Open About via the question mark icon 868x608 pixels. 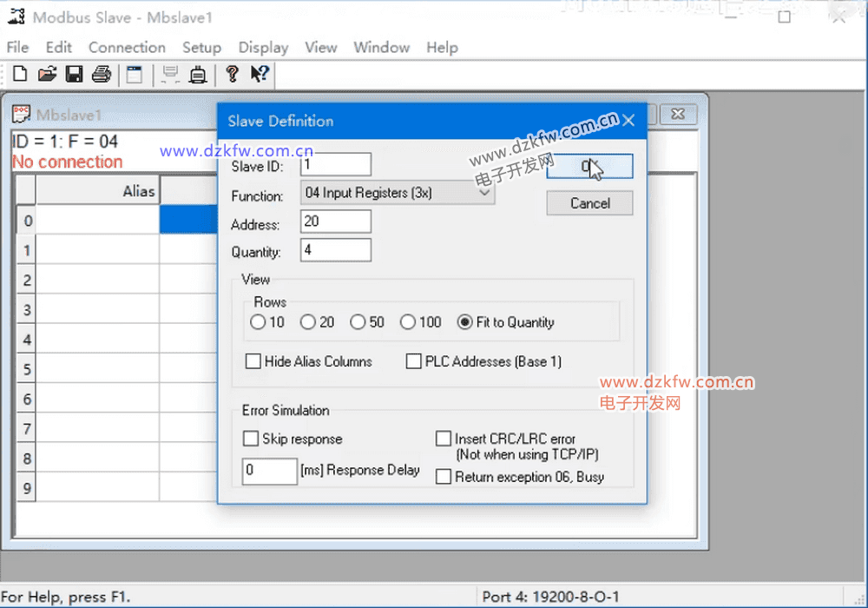pyautogui.click(x=232, y=75)
